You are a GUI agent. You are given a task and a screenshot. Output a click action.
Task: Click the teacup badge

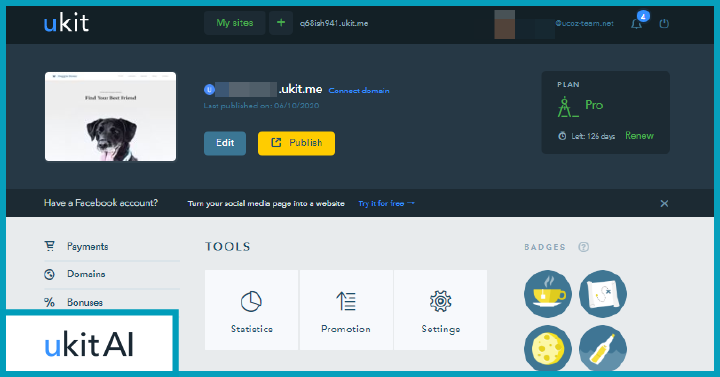click(548, 294)
